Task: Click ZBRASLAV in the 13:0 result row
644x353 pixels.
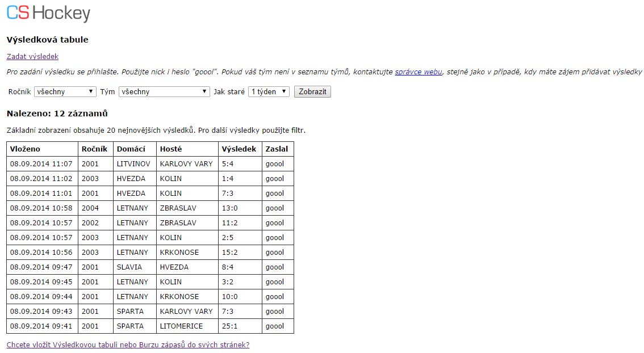Action: (178, 208)
